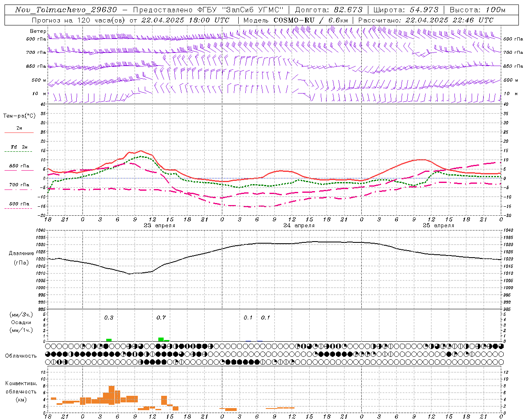This screenshot has width=525, height=420.
Task: Click the green precipitation bar under 0.7
Action: point(161,339)
